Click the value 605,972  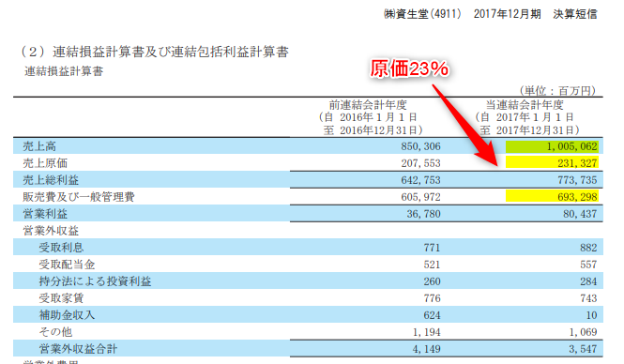click(420, 197)
